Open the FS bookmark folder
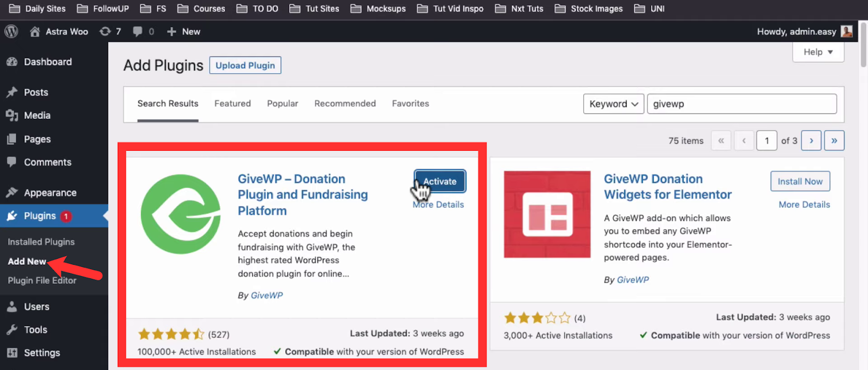Image resolution: width=868 pixels, height=370 pixels. 153,9
